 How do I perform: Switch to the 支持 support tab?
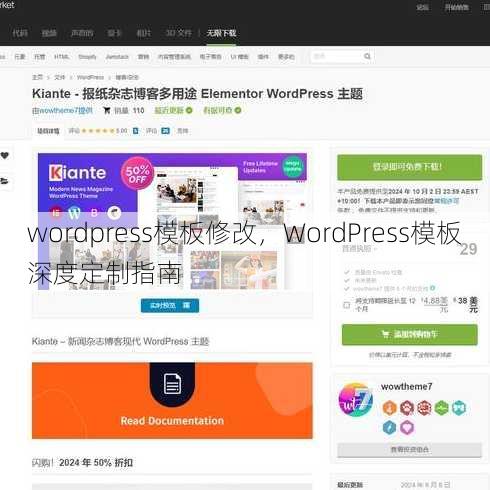182,131
